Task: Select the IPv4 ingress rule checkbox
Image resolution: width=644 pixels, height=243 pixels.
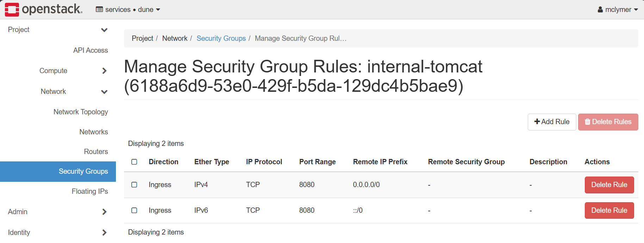Action: pyautogui.click(x=134, y=185)
